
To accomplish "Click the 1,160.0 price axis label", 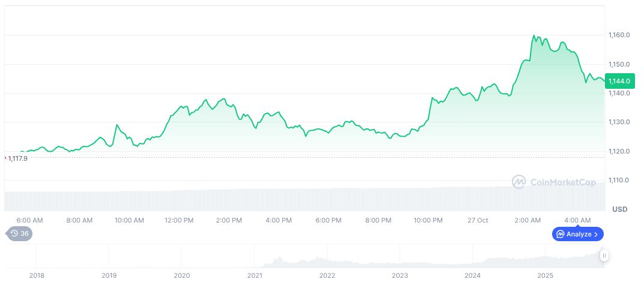I will click(619, 35).
